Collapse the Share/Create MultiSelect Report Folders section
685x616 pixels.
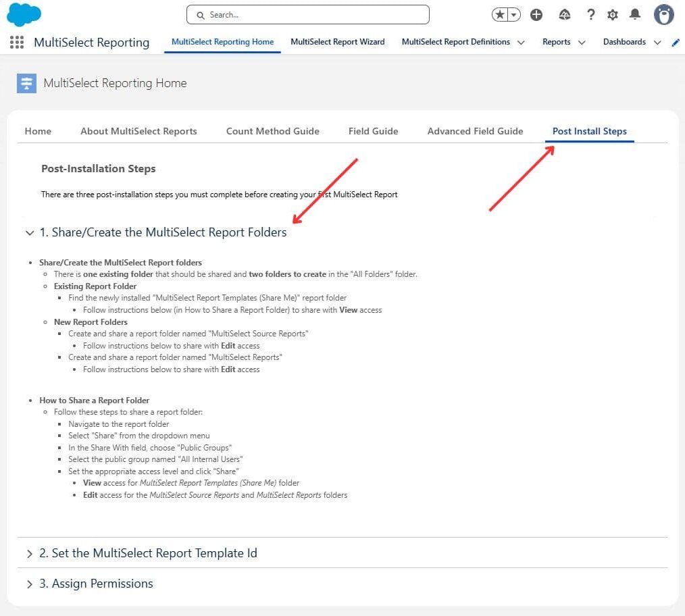29,233
